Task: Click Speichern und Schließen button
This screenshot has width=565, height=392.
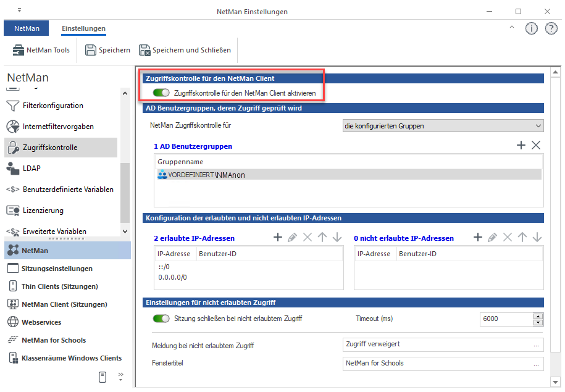Action: point(185,50)
